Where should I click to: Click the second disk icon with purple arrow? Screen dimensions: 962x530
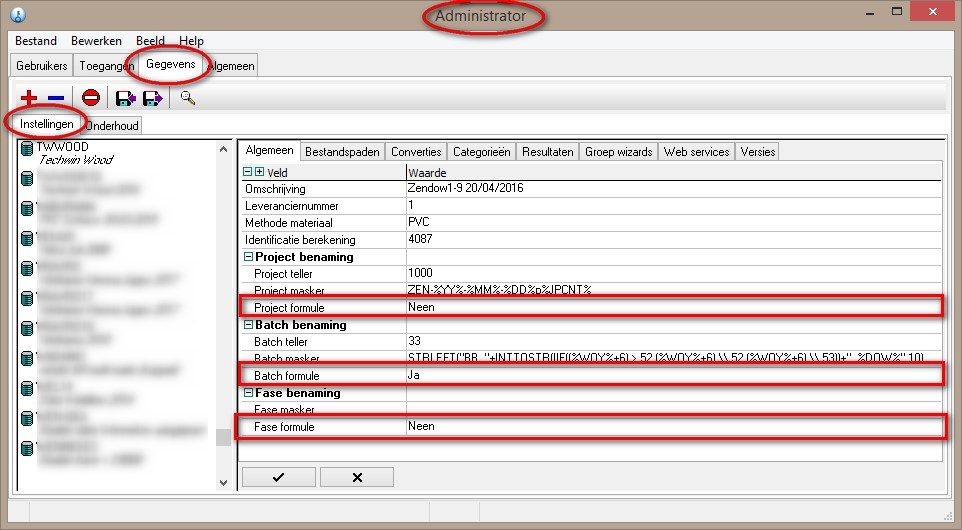pos(152,98)
